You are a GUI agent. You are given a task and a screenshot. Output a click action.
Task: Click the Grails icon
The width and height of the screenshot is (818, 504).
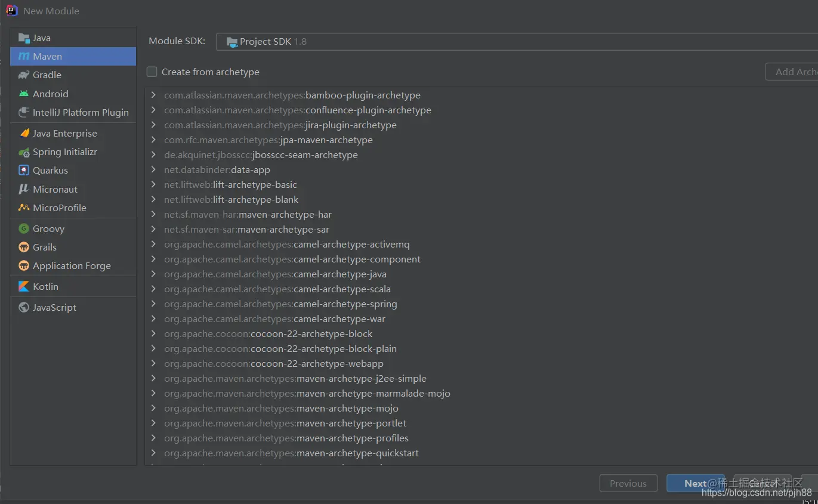[24, 247]
